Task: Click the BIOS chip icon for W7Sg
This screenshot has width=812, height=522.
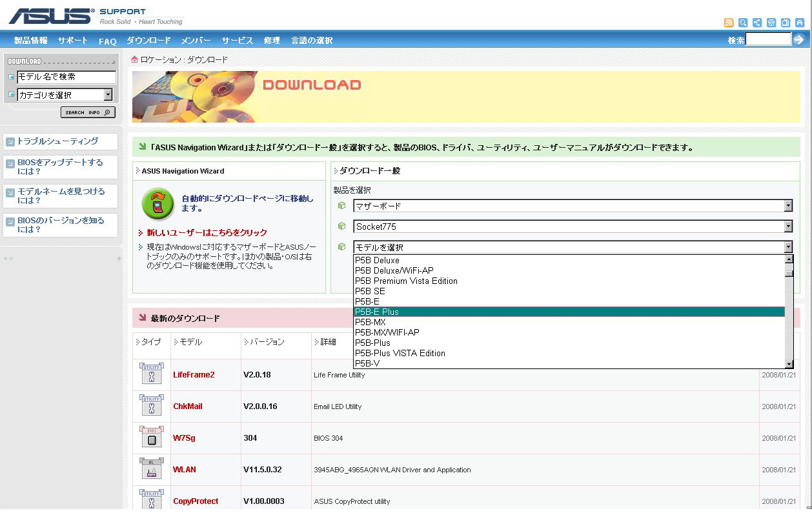Action: [152, 437]
